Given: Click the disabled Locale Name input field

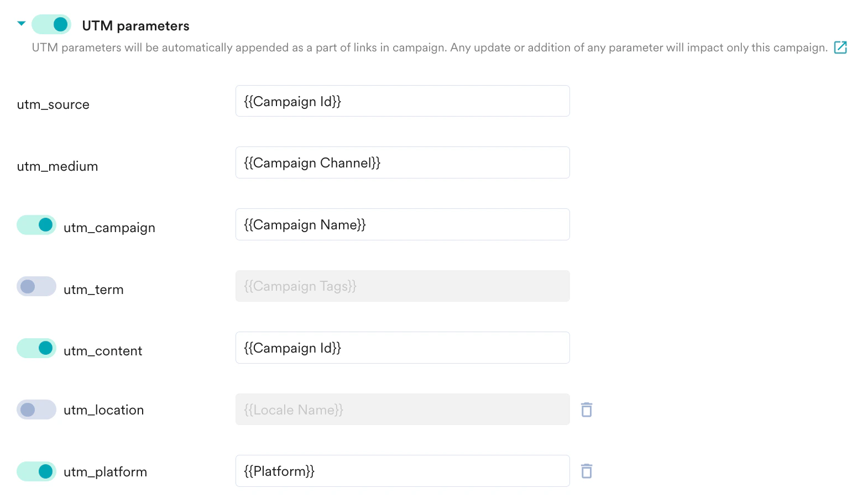Looking at the screenshot, I should 402,410.
